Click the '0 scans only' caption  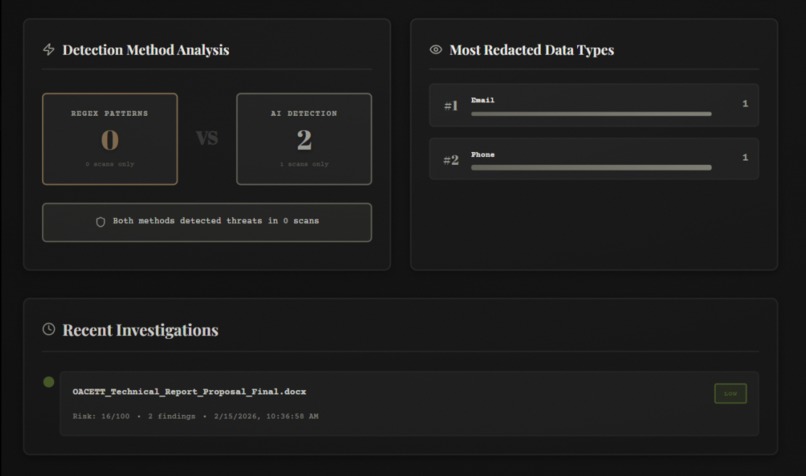110,164
